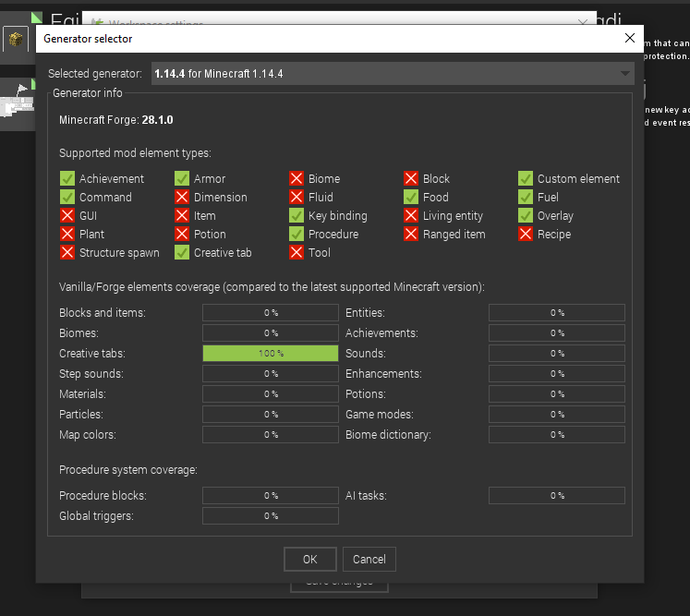This screenshot has width=690, height=616.
Task: Click the red X icon beside Ranged item
Action: [411, 234]
